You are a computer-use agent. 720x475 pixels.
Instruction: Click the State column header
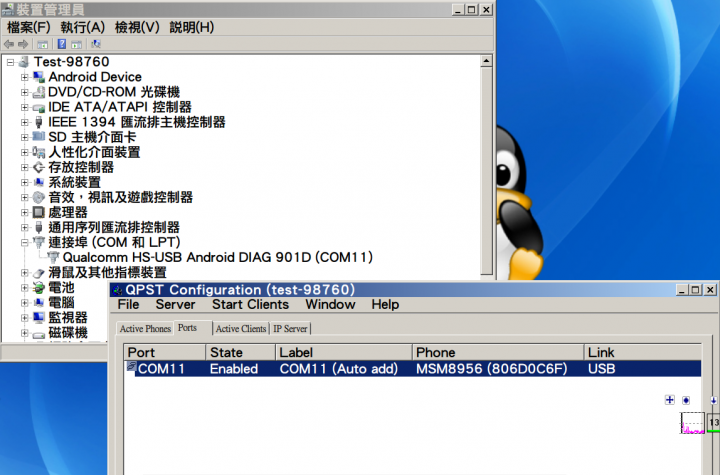(x=241, y=352)
